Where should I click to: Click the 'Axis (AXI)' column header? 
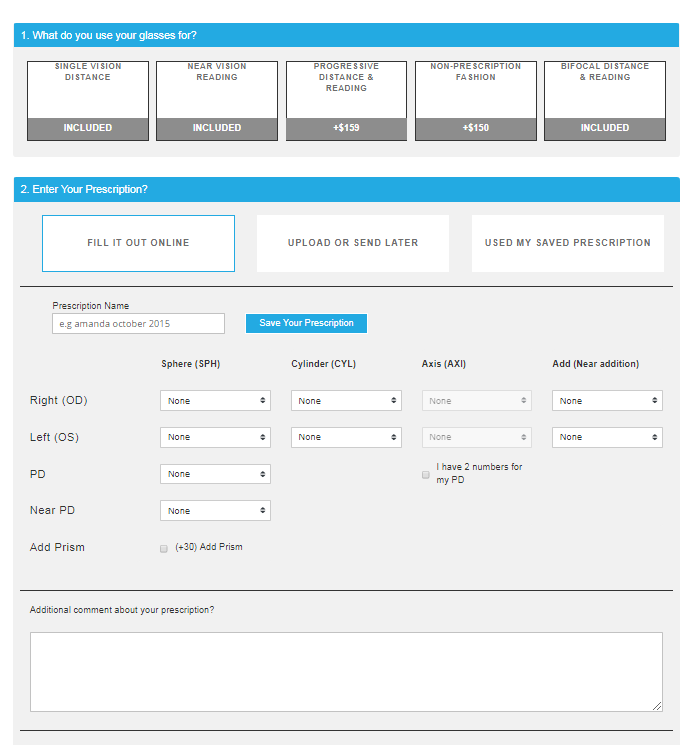444,364
